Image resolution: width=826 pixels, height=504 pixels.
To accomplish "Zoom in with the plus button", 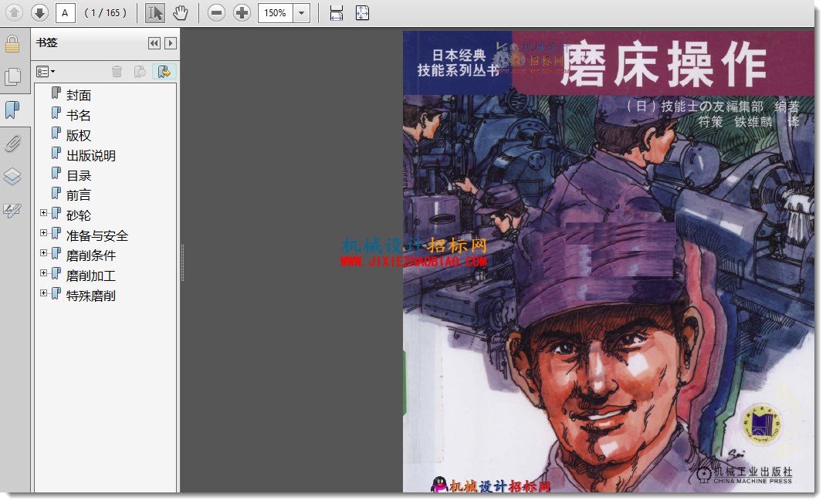I will coord(242,12).
